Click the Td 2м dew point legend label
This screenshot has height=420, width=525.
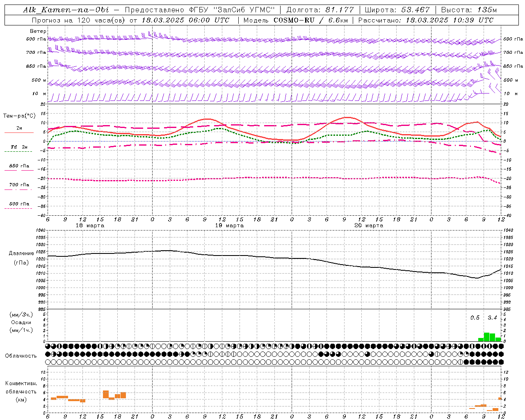pos(19,147)
